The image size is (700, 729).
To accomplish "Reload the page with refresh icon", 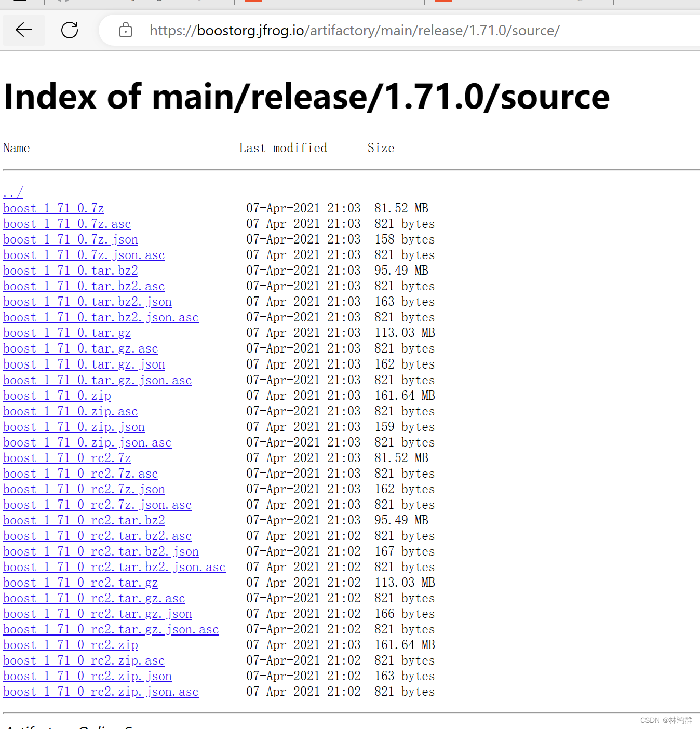I will pyautogui.click(x=70, y=30).
